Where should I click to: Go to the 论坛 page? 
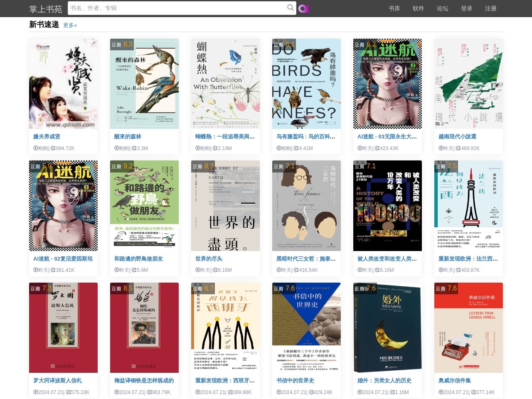pos(442,8)
